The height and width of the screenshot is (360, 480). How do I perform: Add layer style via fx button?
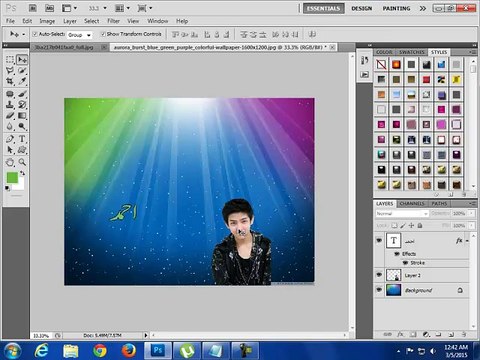pos(400,334)
